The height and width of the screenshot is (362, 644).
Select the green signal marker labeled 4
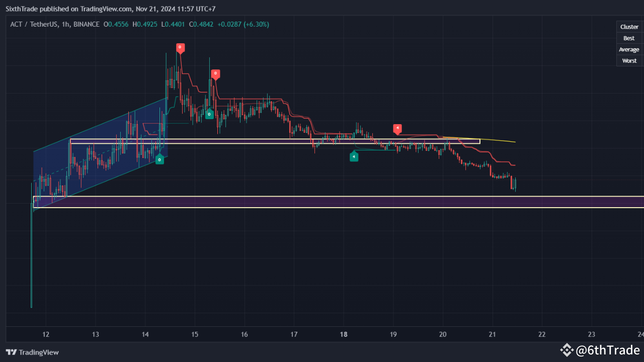point(354,156)
